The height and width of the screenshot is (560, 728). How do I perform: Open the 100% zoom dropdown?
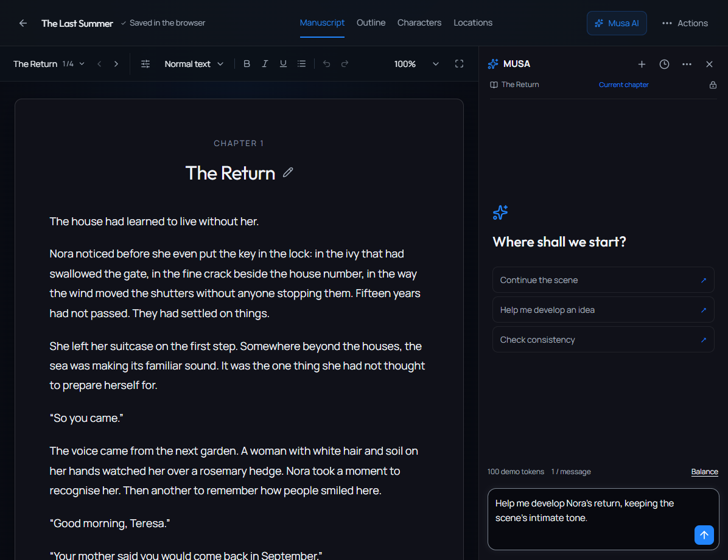(x=416, y=64)
